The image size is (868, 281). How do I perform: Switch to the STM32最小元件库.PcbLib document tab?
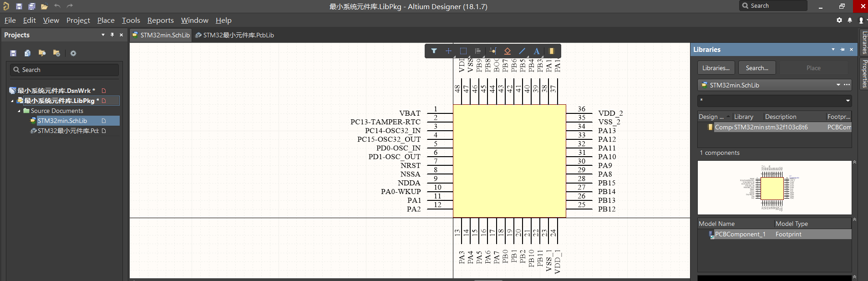point(234,35)
